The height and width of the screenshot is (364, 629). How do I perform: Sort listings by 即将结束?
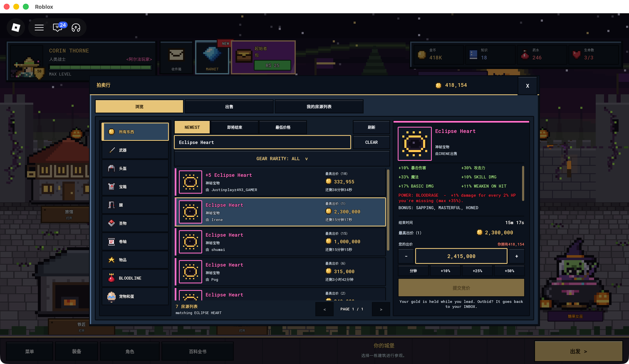click(x=234, y=127)
